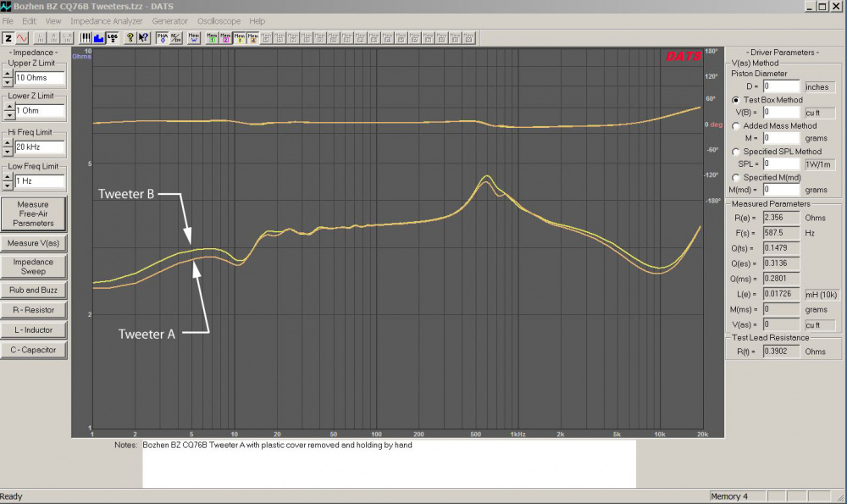Select the red sine wave toolbar icon
847x504 pixels.
tap(22, 38)
